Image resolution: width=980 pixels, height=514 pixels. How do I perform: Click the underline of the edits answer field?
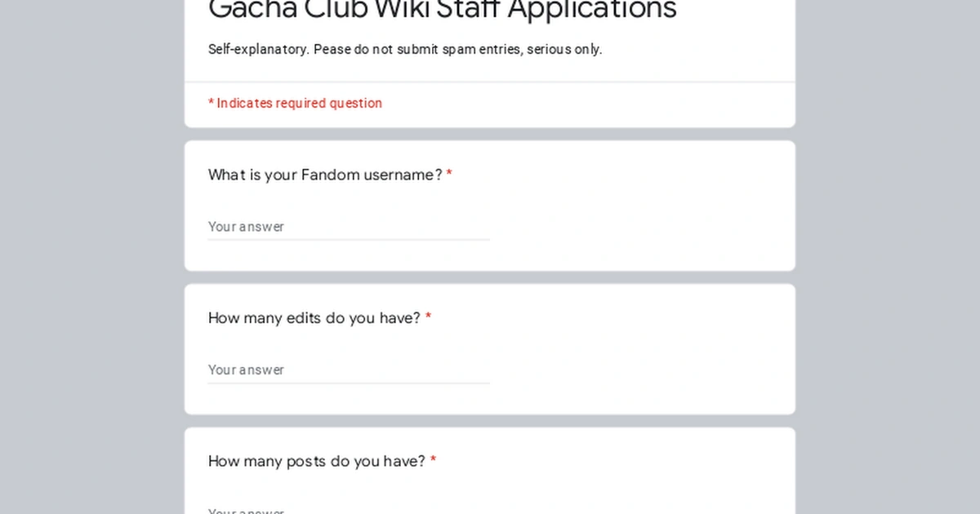coord(349,383)
